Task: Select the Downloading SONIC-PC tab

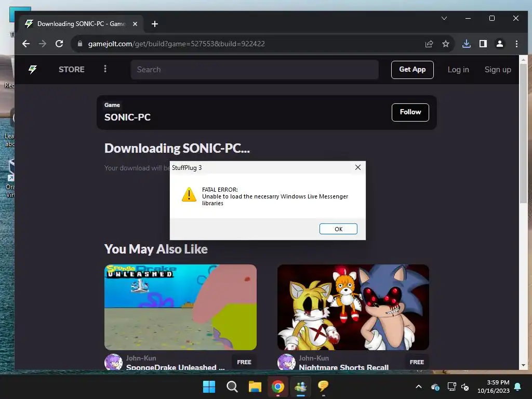Action: click(82, 24)
